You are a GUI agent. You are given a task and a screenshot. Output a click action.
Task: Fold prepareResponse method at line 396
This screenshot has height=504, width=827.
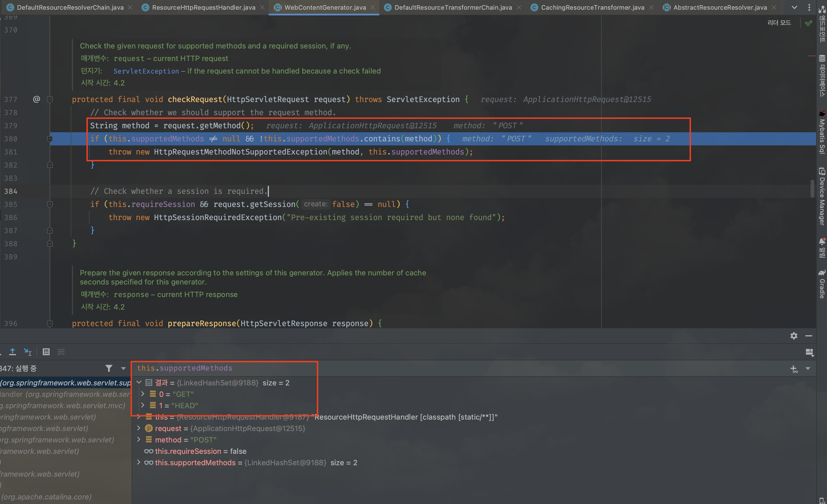coord(50,324)
